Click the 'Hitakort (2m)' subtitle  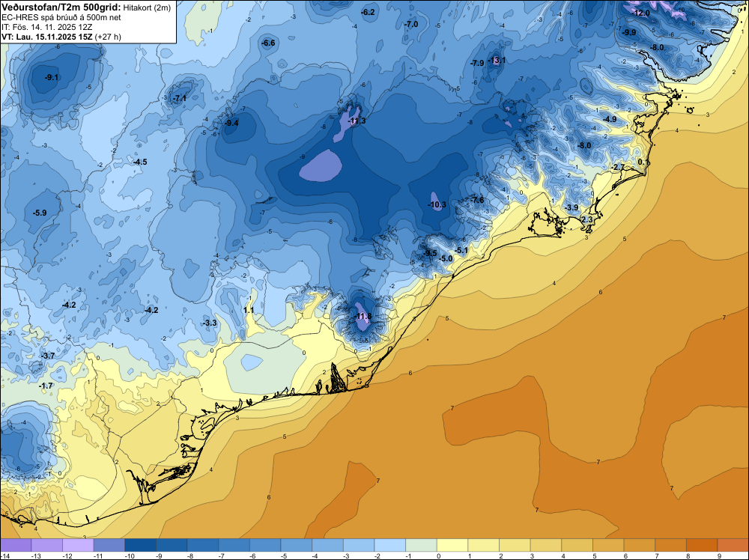147,7
